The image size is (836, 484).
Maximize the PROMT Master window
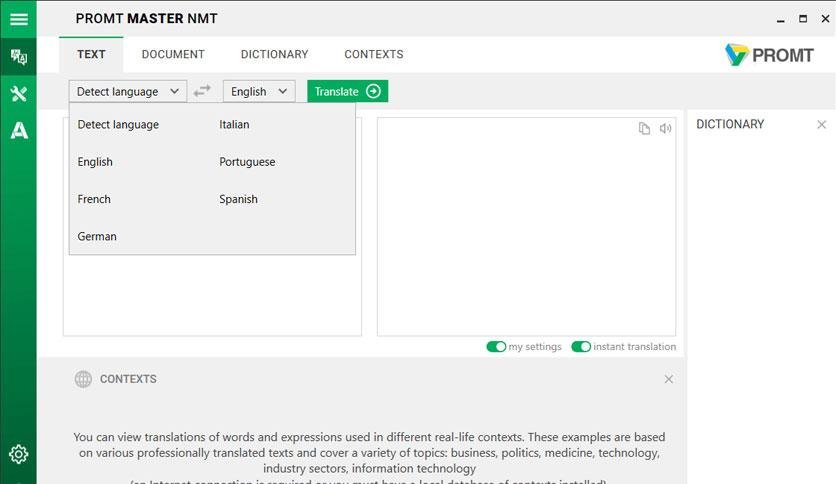803,19
